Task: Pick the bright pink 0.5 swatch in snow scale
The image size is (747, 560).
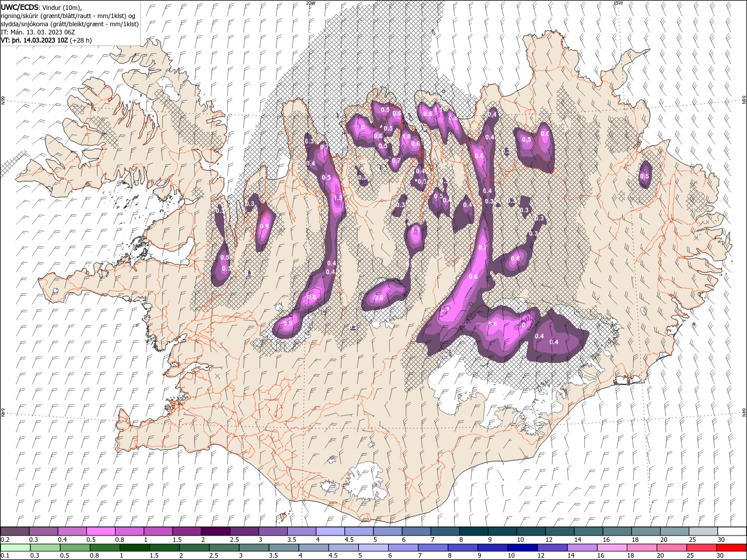Action: 100,531
